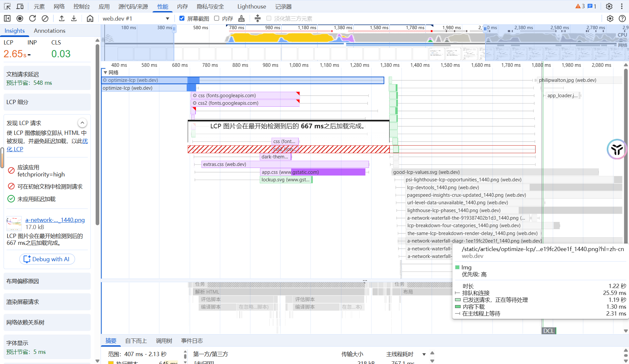The image size is (629, 364).
Task: Toggle the sidebar panel icon
Action: click(7, 19)
